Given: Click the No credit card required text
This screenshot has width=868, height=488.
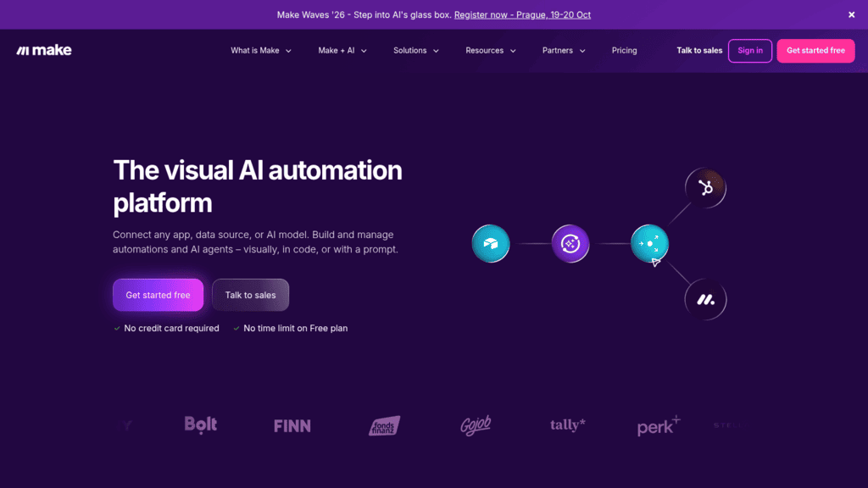Looking at the screenshot, I should [x=171, y=328].
